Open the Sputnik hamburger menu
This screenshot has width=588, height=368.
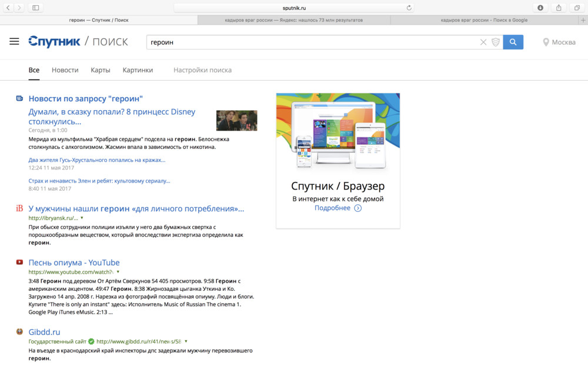coord(14,42)
